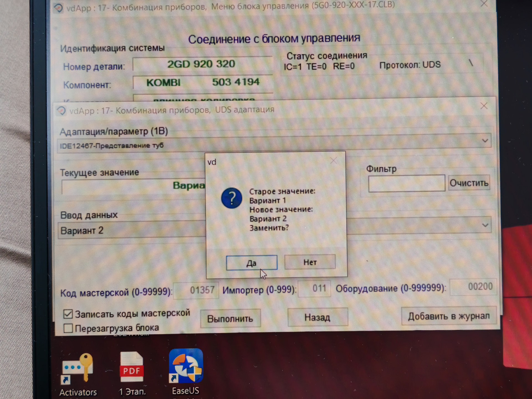Close the vd confirmation dialog
Image resolution: width=532 pixels, height=399 pixels.
(334, 160)
